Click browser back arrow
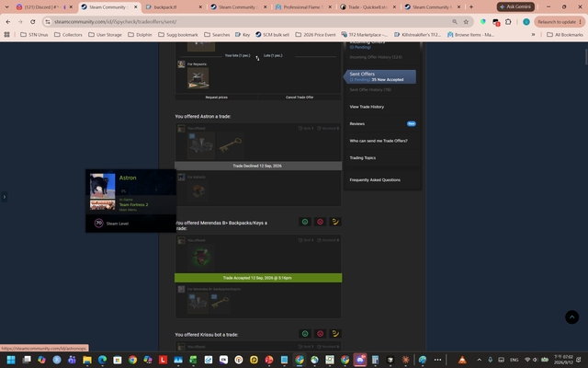Viewport: 588px width, 368px height. click(x=8, y=22)
